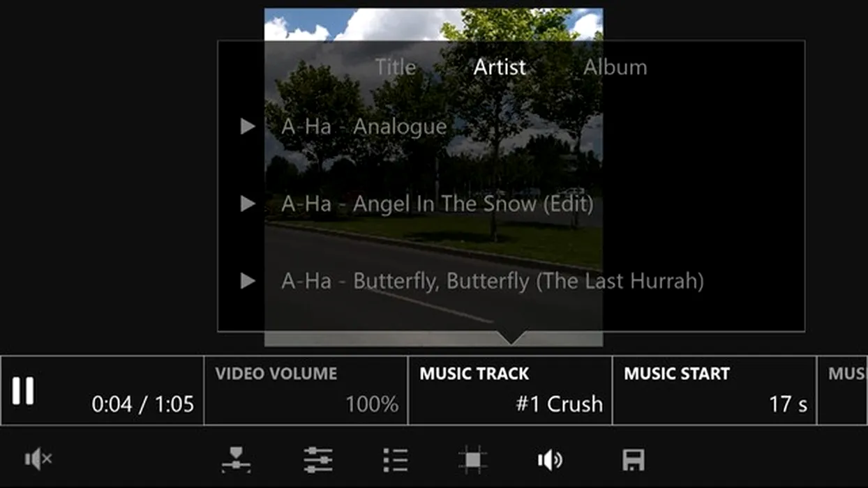Image resolution: width=868 pixels, height=488 pixels.
Task: Switch to the Artist tab
Action: click(500, 67)
